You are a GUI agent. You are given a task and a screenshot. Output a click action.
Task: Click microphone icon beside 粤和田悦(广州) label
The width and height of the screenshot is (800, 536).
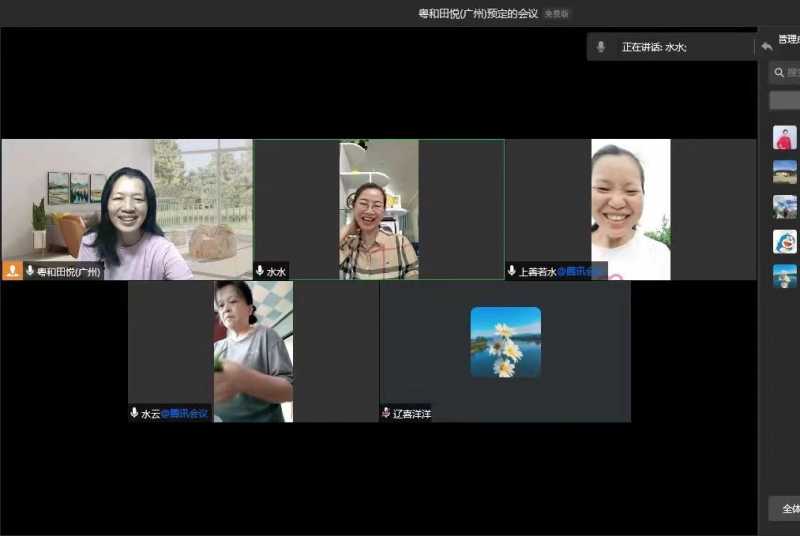[x=30, y=271]
